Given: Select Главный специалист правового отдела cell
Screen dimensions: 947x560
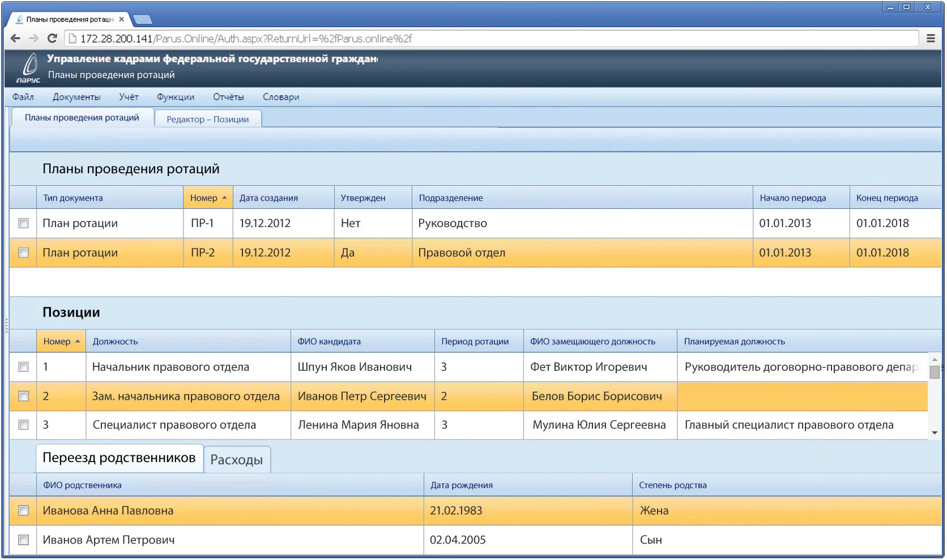Looking at the screenshot, I should [803, 425].
